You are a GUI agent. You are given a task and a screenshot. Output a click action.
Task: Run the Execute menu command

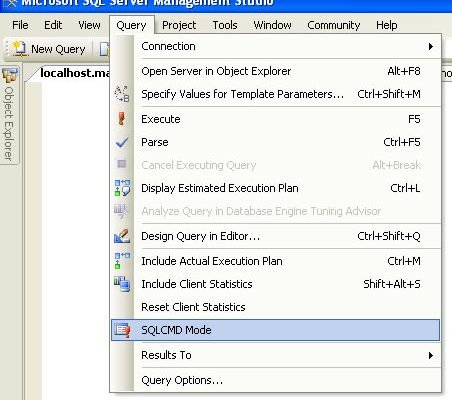(275, 119)
